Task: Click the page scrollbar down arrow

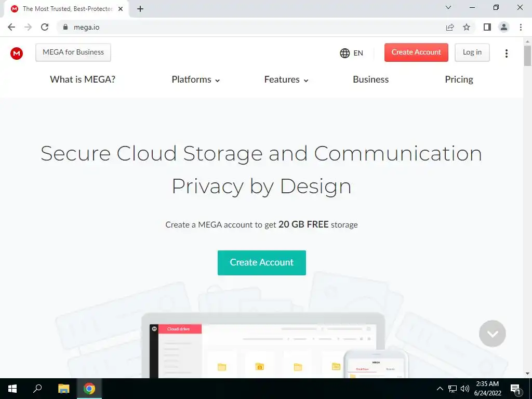Action: point(528,374)
